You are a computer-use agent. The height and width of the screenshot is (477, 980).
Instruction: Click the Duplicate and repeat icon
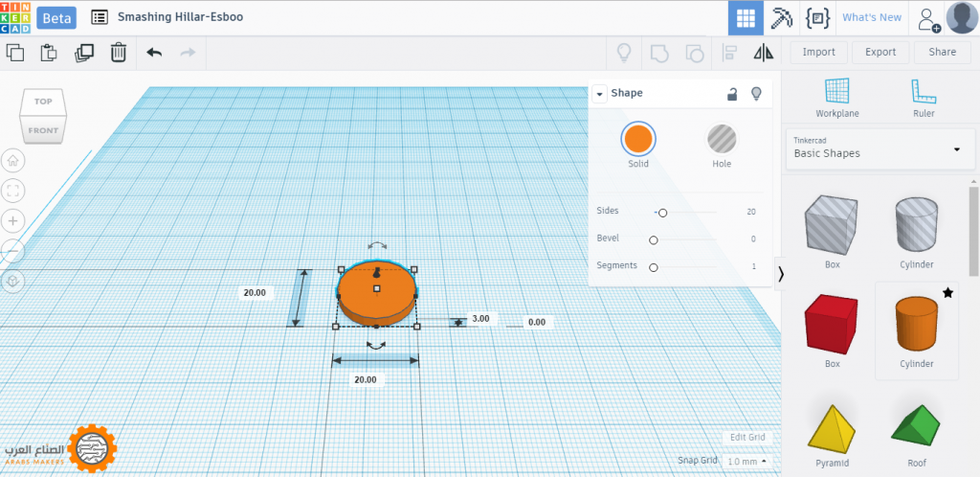coord(83,53)
